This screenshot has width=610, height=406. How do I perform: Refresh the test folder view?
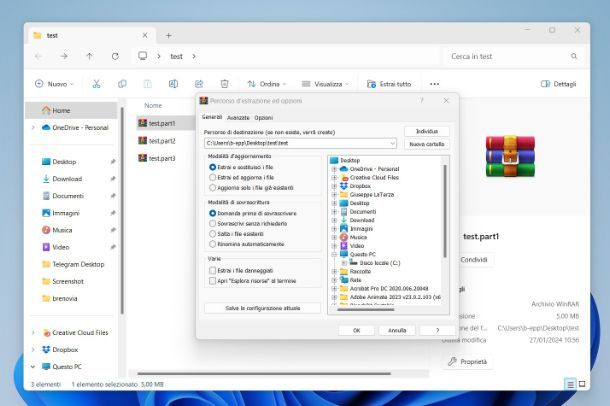[x=115, y=56]
